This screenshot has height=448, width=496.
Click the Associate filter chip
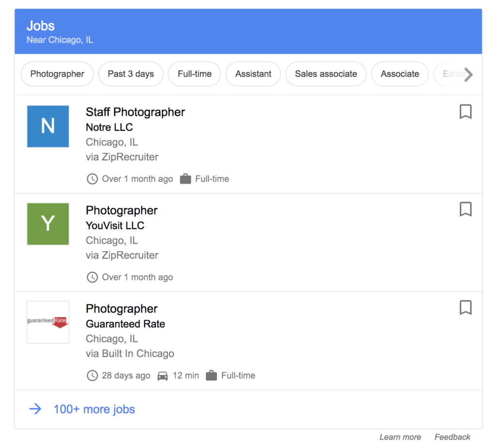(x=400, y=74)
